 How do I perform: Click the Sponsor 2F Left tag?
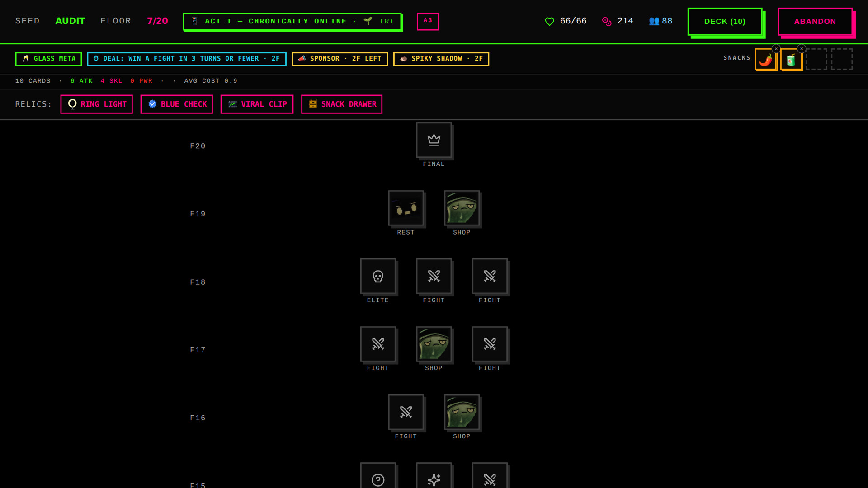point(340,59)
